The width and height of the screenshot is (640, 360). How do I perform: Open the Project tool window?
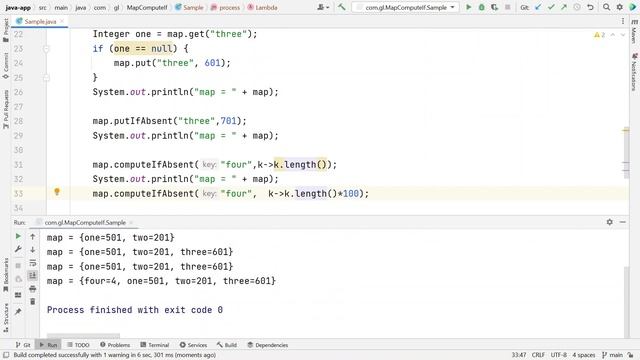tap(6, 30)
